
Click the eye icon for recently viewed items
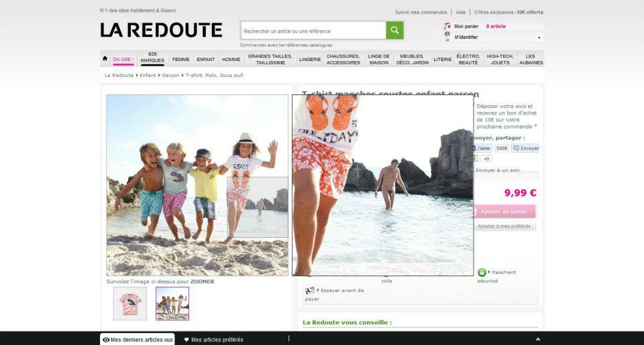click(106, 340)
